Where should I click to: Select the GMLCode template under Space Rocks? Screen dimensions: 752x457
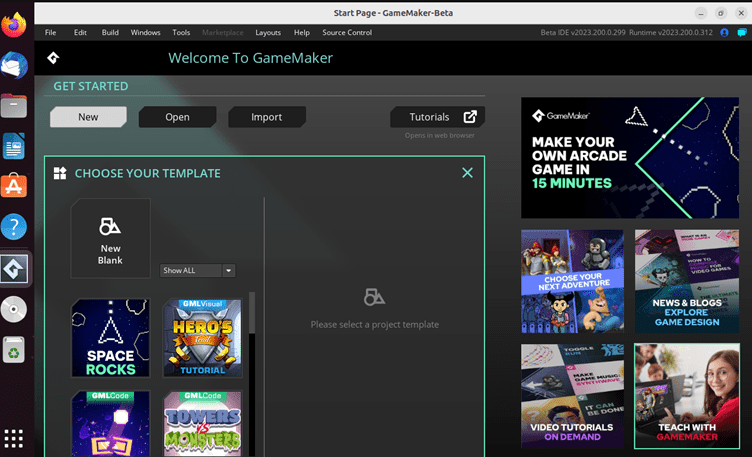(x=110, y=424)
